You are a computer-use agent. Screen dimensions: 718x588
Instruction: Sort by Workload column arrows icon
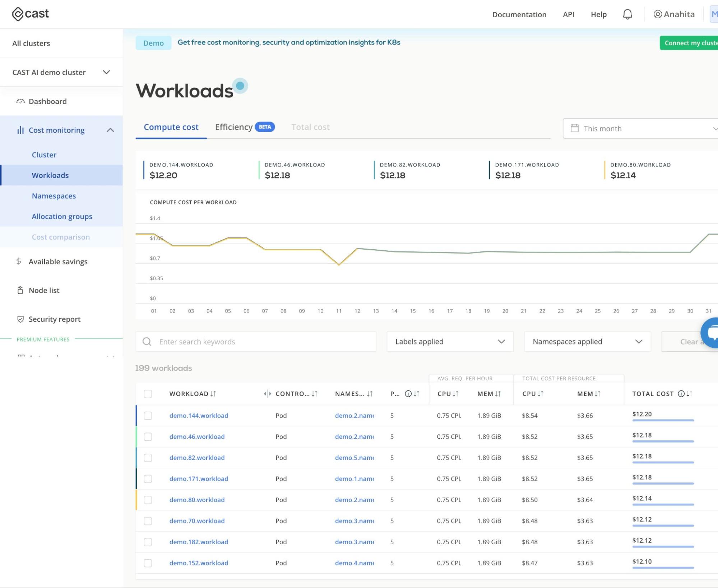tap(213, 394)
